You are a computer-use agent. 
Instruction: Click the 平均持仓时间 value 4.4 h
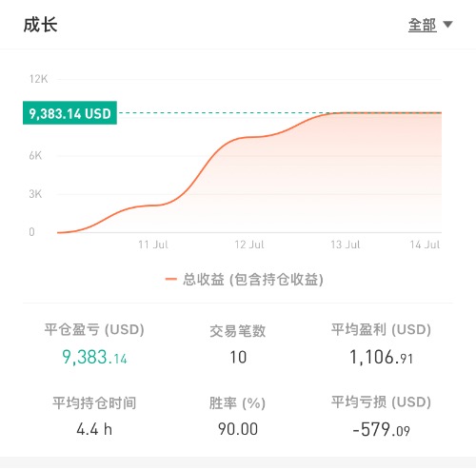coord(94,429)
